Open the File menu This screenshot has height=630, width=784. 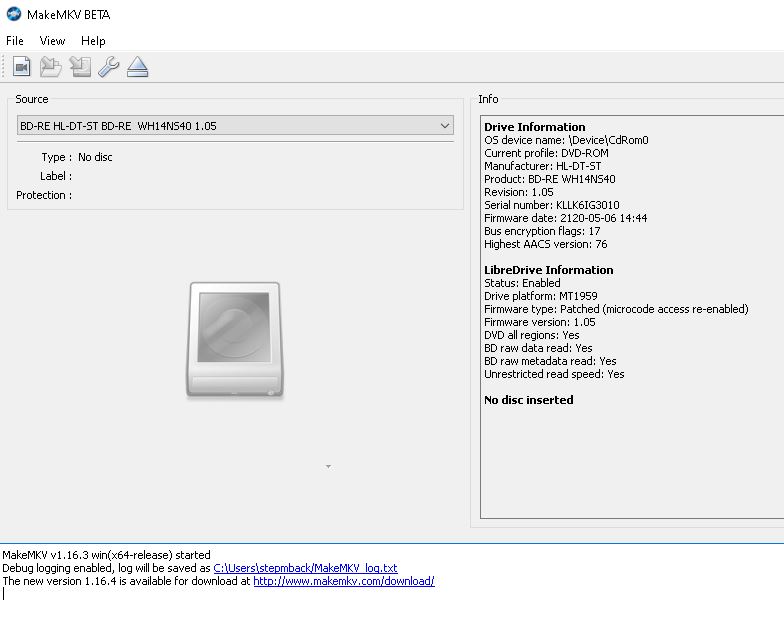tap(14, 41)
